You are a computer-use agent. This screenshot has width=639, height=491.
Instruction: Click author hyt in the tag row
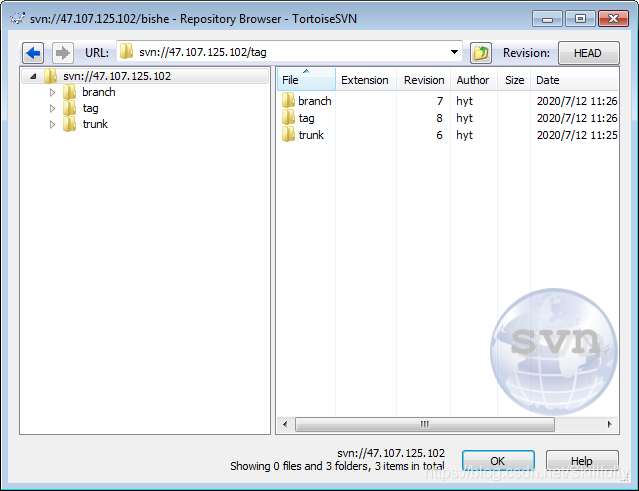point(465,118)
